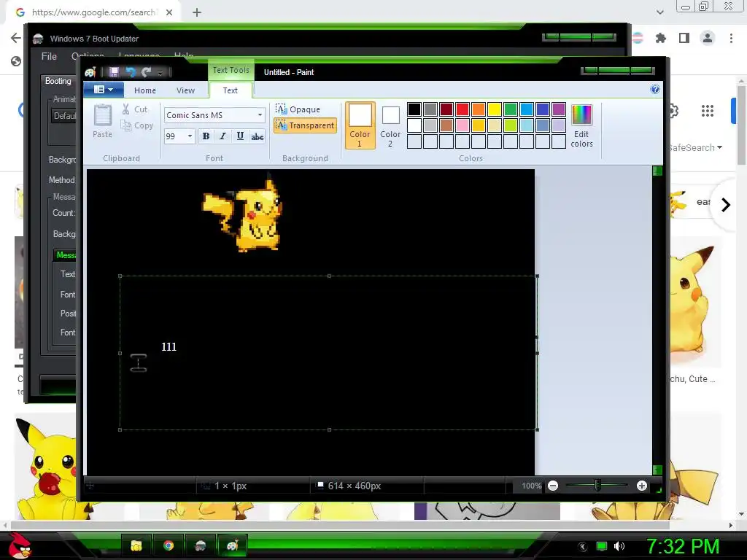Click the Save icon in Paint title bar

[x=114, y=72]
